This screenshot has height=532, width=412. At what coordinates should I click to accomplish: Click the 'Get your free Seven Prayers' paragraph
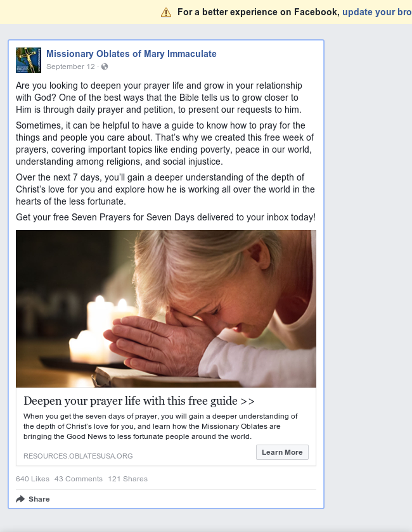[x=166, y=217]
